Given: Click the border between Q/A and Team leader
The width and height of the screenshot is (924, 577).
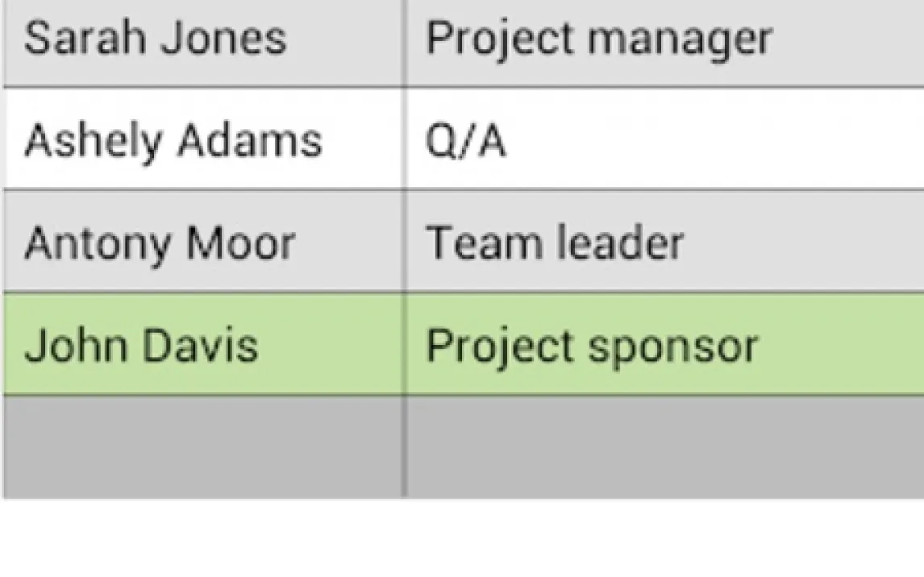Looking at the screenshot, I should (661, 190).
